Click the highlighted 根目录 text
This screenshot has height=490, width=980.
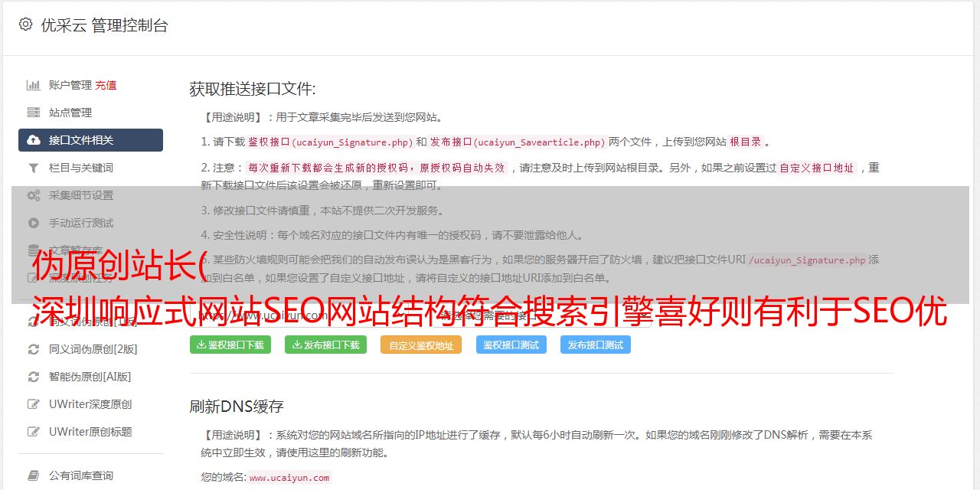click(x=746, y=142)
